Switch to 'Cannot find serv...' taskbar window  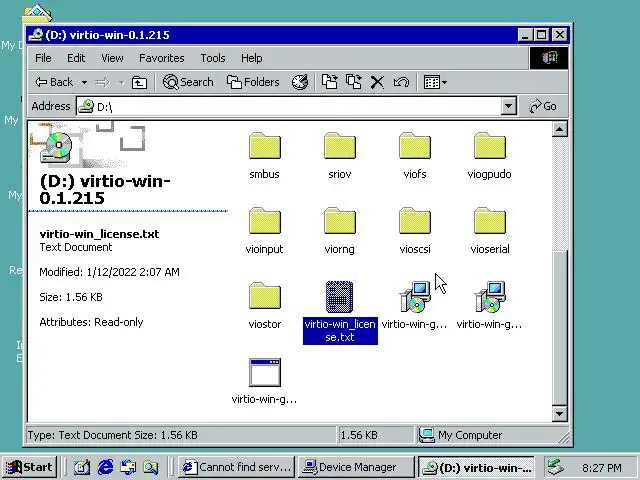tap(236, 467)
